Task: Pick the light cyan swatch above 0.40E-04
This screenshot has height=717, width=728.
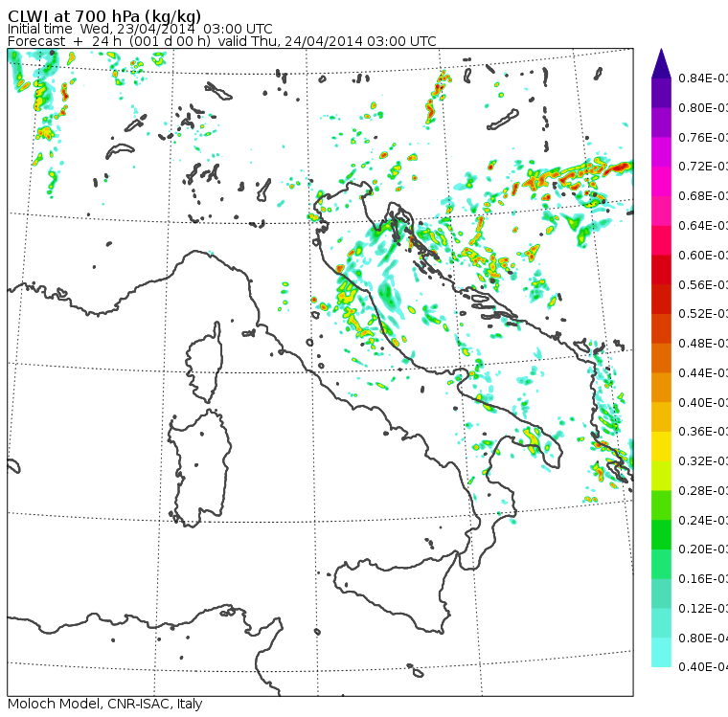Action: click(661, 653)
